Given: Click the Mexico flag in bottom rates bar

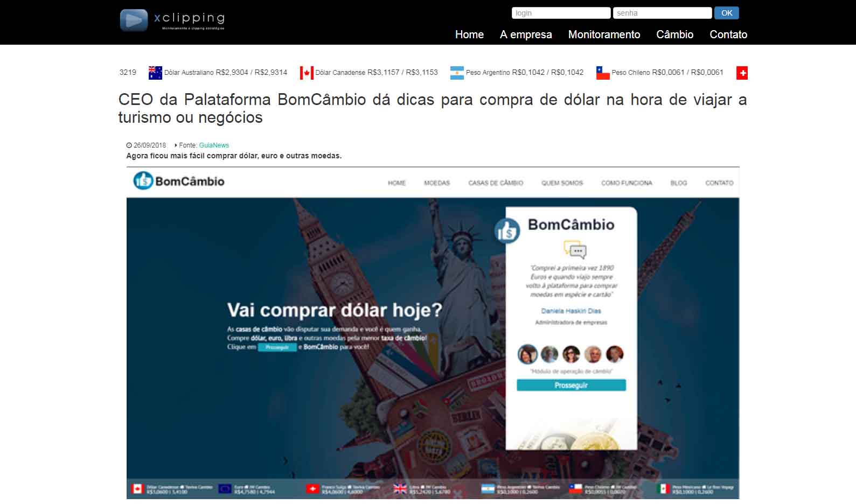Looking at the screenshot, I should pos(663,489).
